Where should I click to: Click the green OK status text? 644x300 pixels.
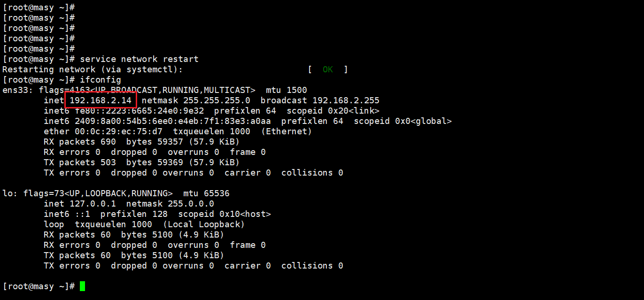point(327,69)
